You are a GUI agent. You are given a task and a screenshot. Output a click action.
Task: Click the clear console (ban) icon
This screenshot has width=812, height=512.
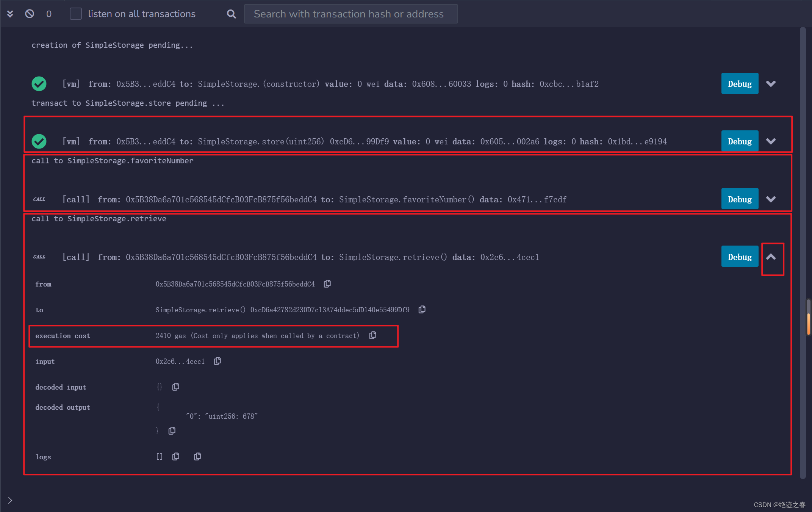pos(30,14)
